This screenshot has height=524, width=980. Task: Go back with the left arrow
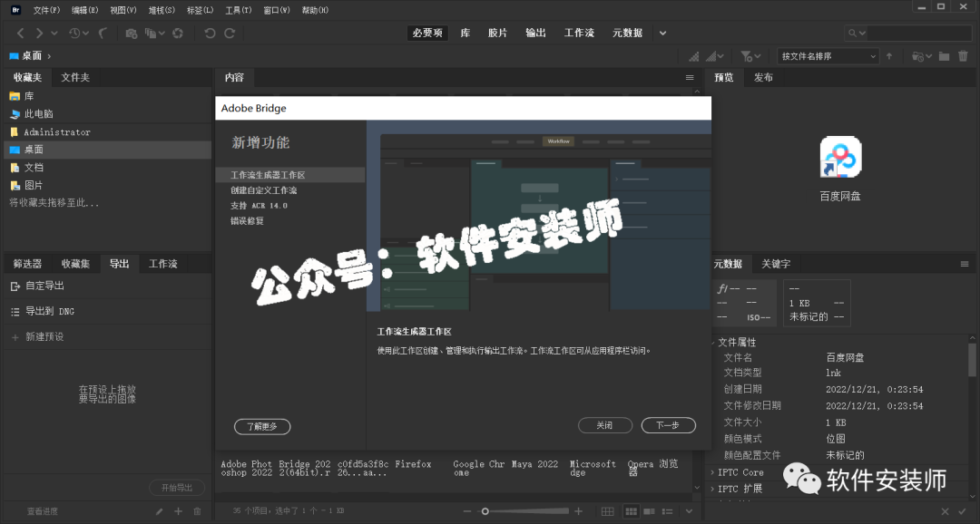coord(21,34)
